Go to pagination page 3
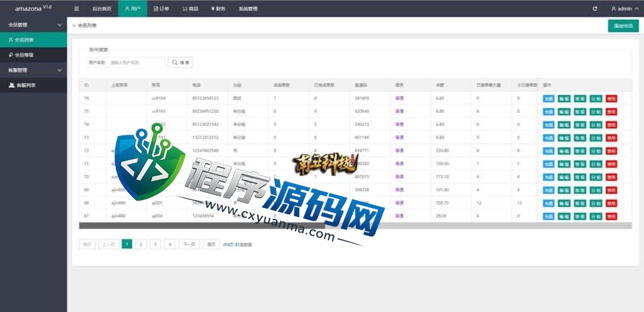Screen dimensions: 644x312 point(155,244)
